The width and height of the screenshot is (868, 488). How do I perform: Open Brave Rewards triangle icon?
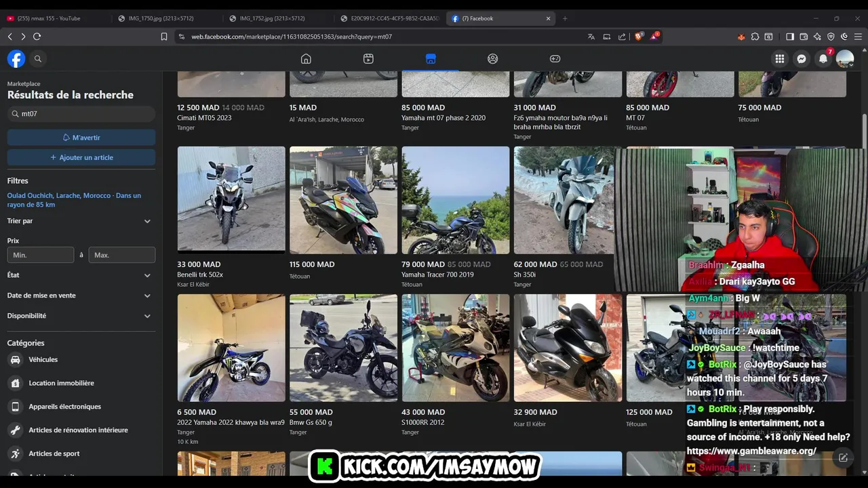pos(654,37)
